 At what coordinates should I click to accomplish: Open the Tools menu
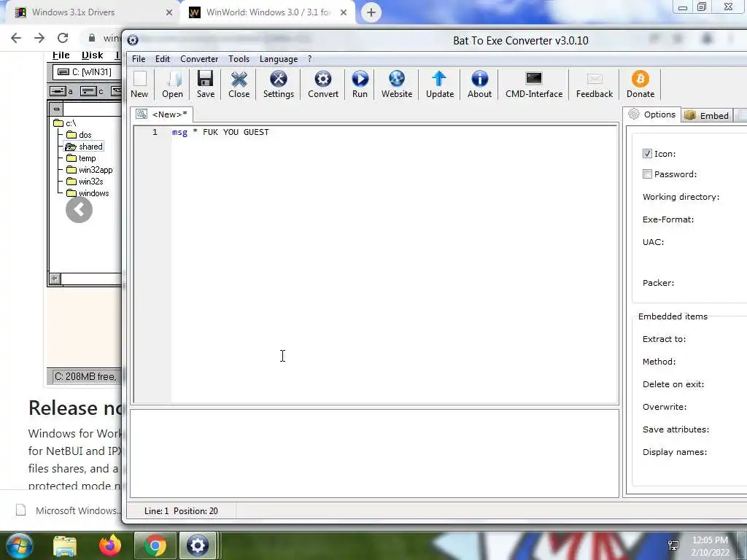239,58
